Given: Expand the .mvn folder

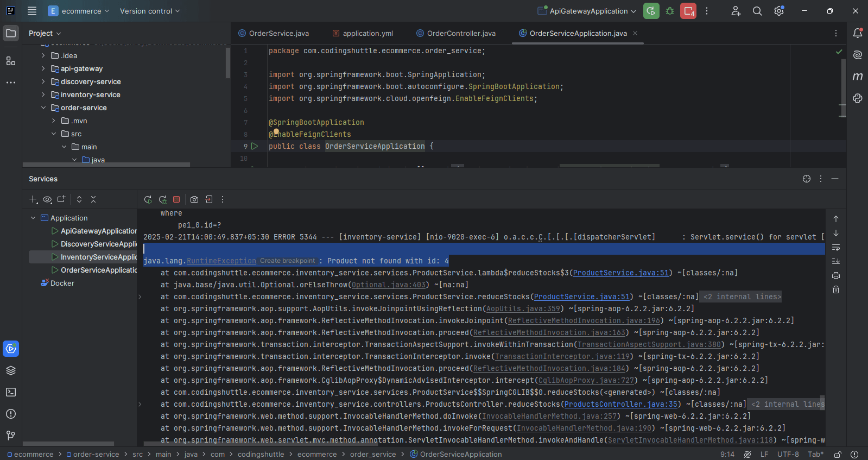Looking at the screenshot, I should (54, 121).
